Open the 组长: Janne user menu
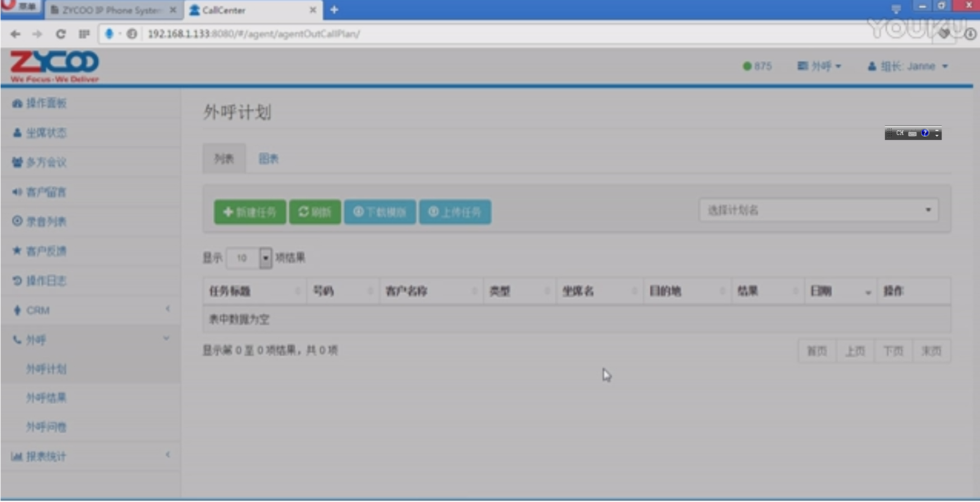 pos(907,66)
